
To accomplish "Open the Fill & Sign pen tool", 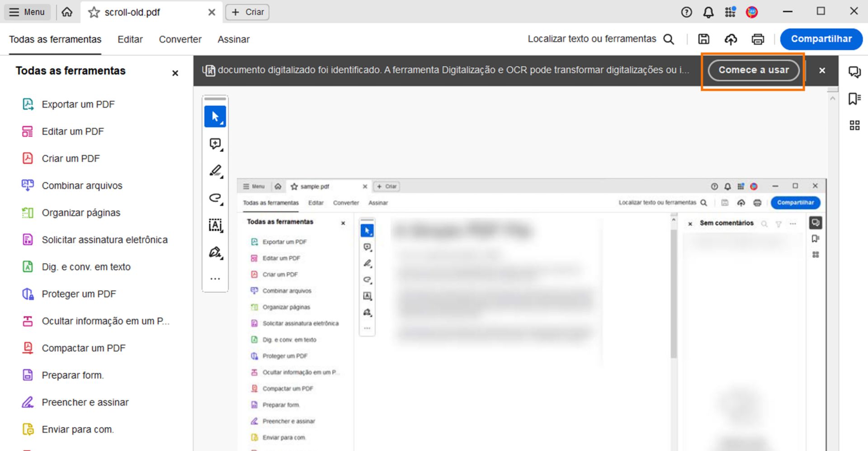I will [x=214, y=252].
